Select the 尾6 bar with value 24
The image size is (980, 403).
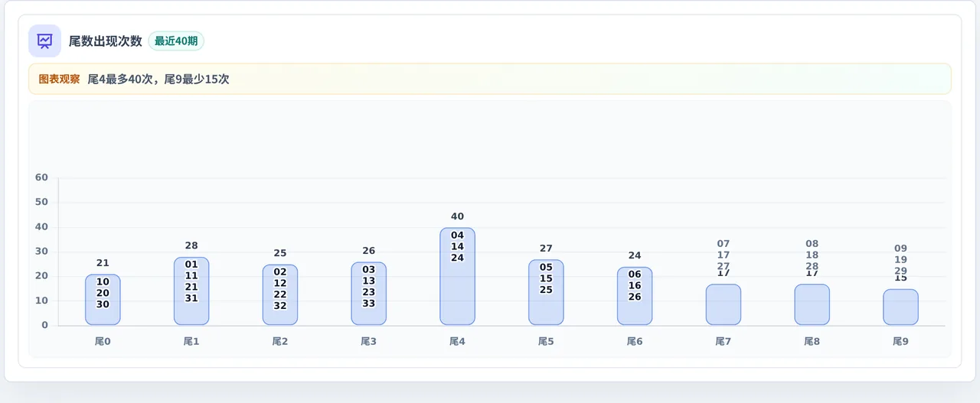[635, 296]
